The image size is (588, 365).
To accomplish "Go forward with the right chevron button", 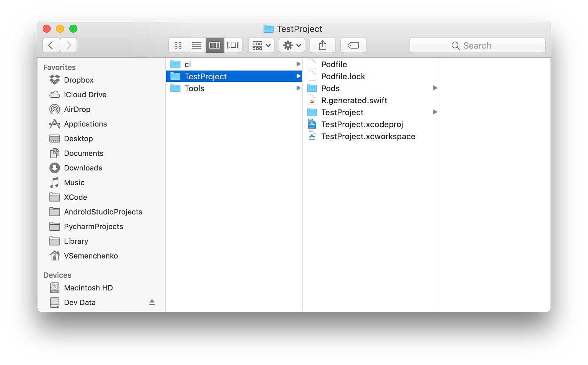I will 69,45.
